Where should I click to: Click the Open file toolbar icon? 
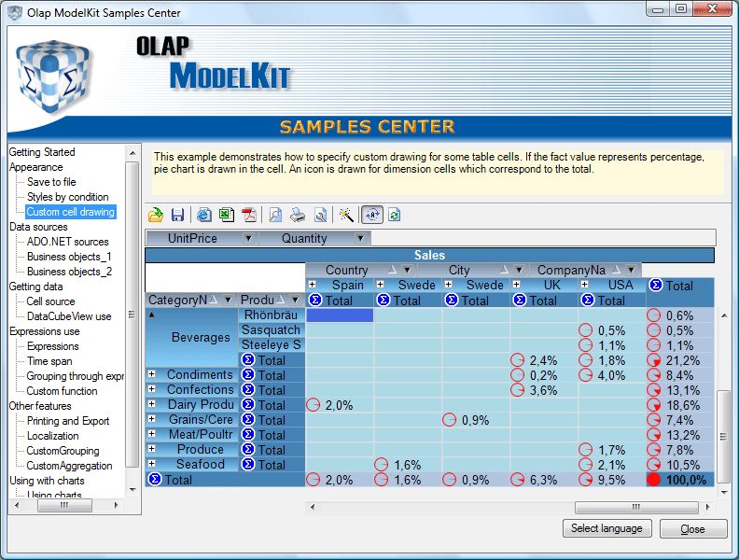156,215
